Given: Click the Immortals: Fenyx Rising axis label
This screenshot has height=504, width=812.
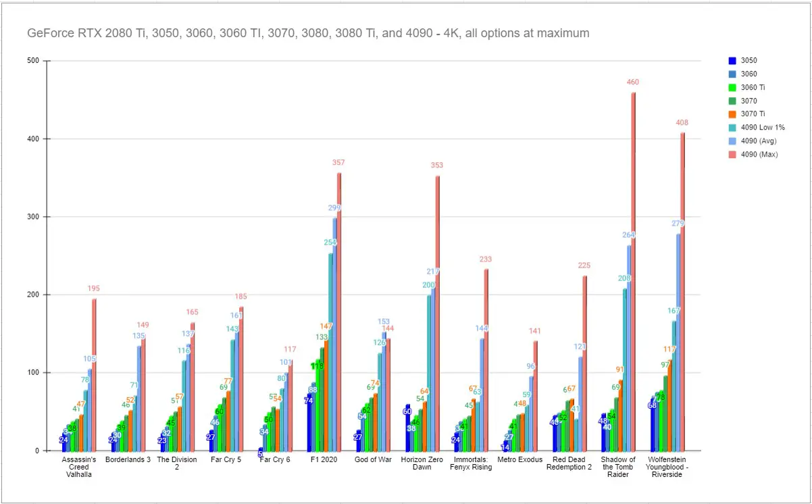Looking at the screenshot, I should 471,463.
